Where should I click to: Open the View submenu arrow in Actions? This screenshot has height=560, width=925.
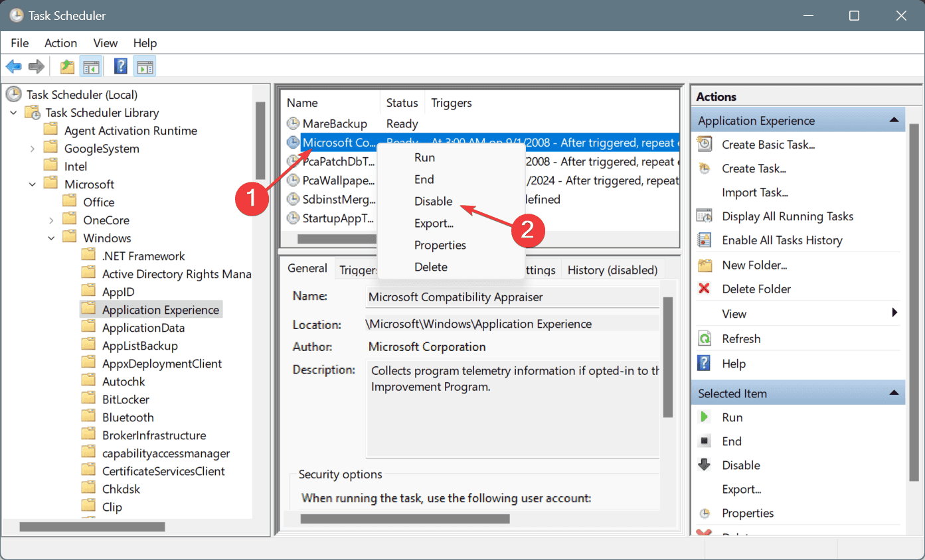(x=895, y=313)
